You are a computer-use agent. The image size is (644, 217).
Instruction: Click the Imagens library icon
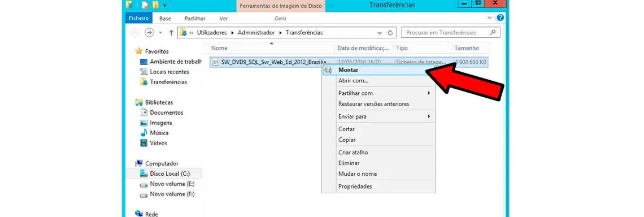[143, 123]
